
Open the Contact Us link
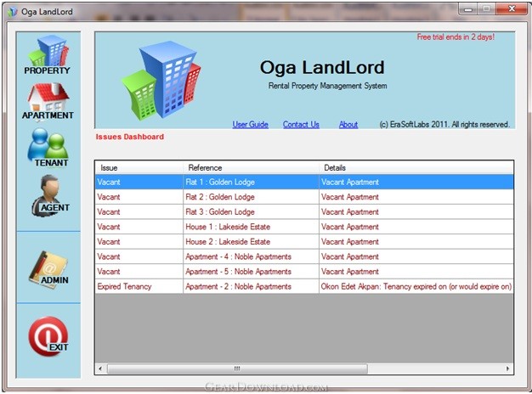301,125
